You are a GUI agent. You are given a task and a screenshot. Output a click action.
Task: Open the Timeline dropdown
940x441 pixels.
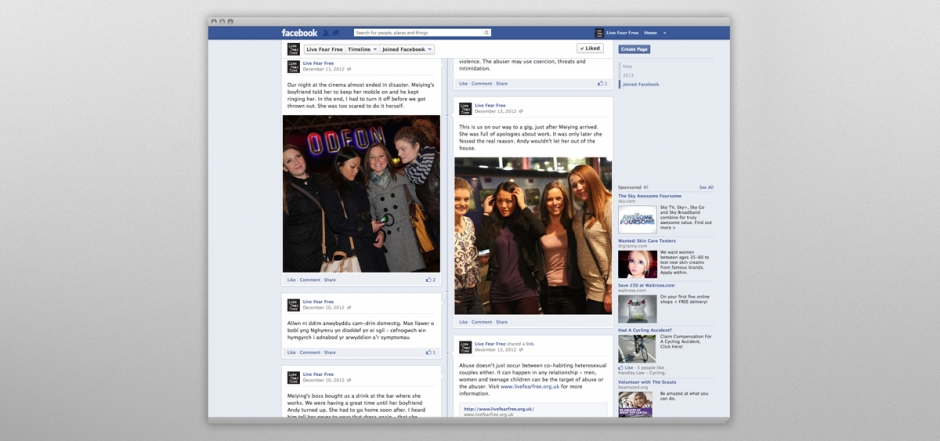pos(362,49)
